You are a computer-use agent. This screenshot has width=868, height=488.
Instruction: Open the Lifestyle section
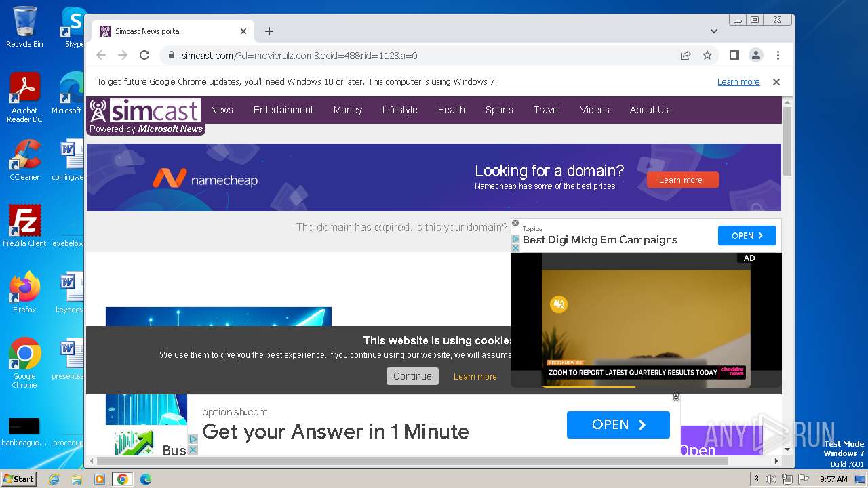[x=400, y=110]
